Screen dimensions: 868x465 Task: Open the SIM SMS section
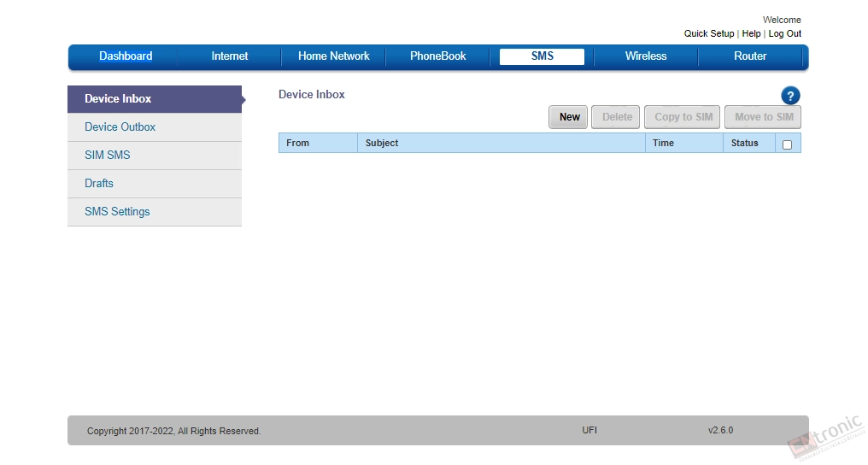click(155, 156)
